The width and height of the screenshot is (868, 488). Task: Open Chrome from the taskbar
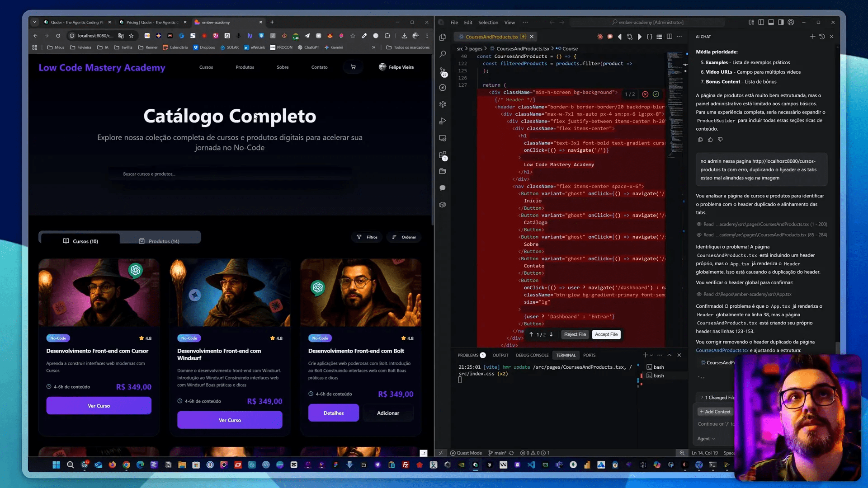(x=126, y=465)
